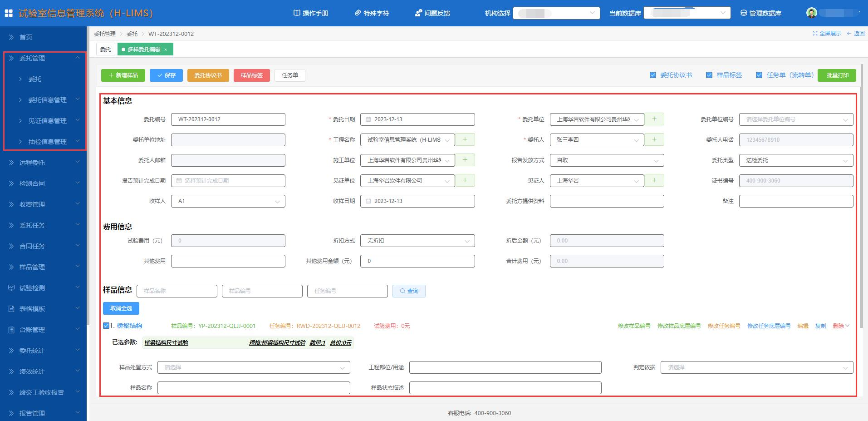Click the 修改样品编号 link

(634, 326)
